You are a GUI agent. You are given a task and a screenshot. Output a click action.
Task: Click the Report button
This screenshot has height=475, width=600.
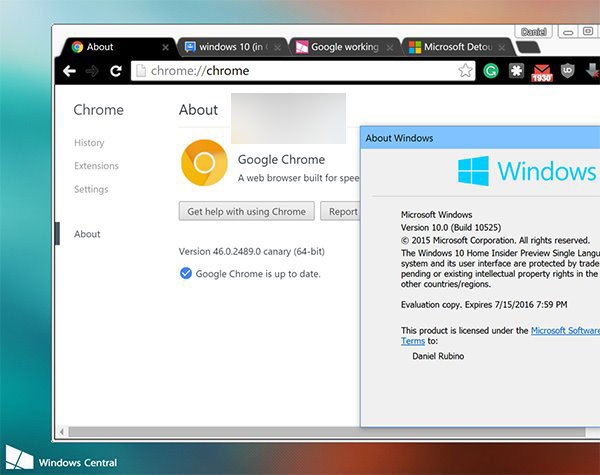(x=343, y=211)
